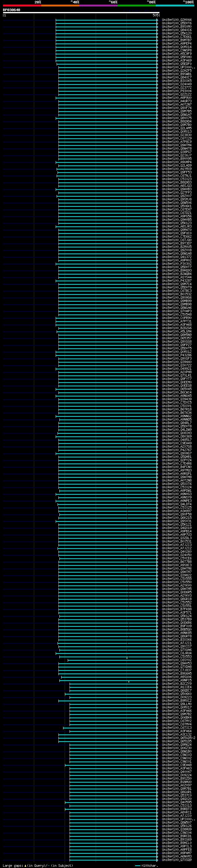Select subject label UniRef100_Q0EEG8
Image resolution: width=197 pixels, height=868 pixels.
(177, 386)
